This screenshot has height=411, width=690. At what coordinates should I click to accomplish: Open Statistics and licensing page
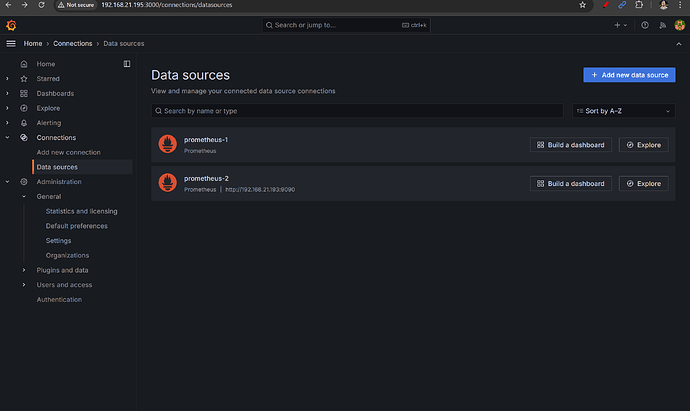click(x=81, y=211)
